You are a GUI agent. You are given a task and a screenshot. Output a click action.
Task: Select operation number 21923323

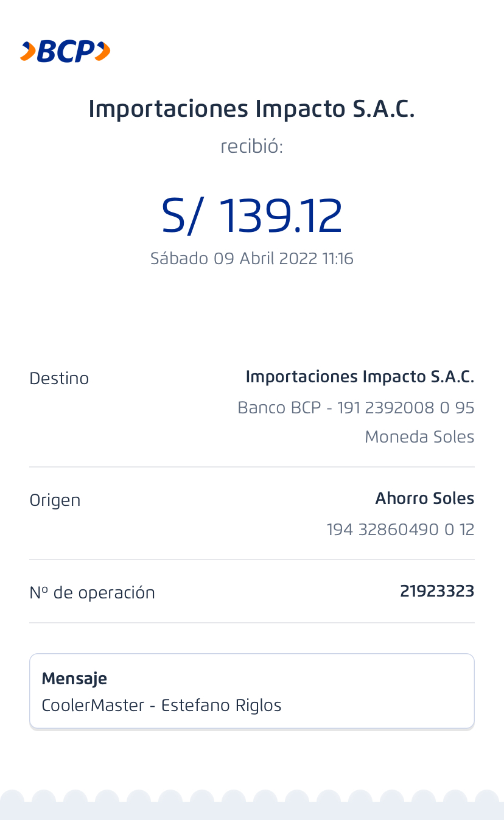[436, 591]
